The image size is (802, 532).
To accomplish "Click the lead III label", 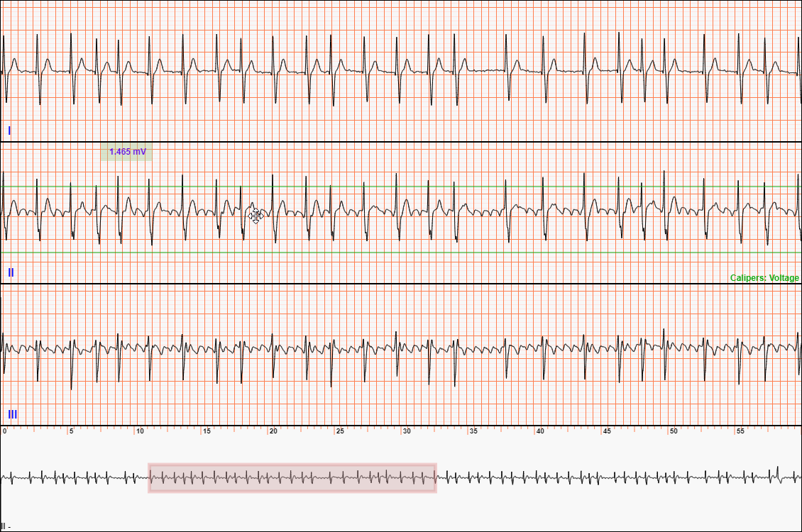I will pos(12,414).
